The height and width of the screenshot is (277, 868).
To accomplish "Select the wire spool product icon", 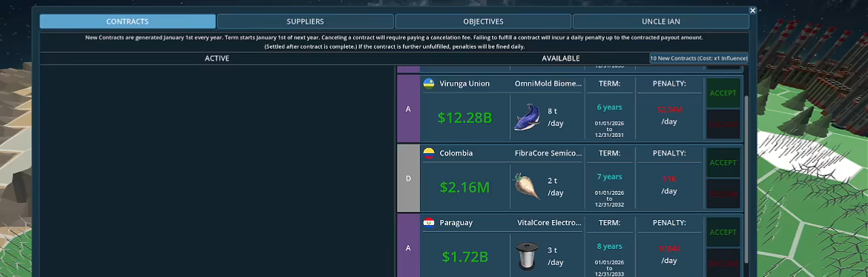I will tap(527, 256).
